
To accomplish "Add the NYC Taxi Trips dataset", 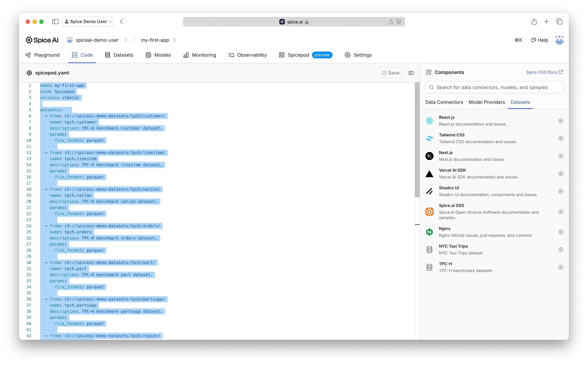I will coord(561,250).
